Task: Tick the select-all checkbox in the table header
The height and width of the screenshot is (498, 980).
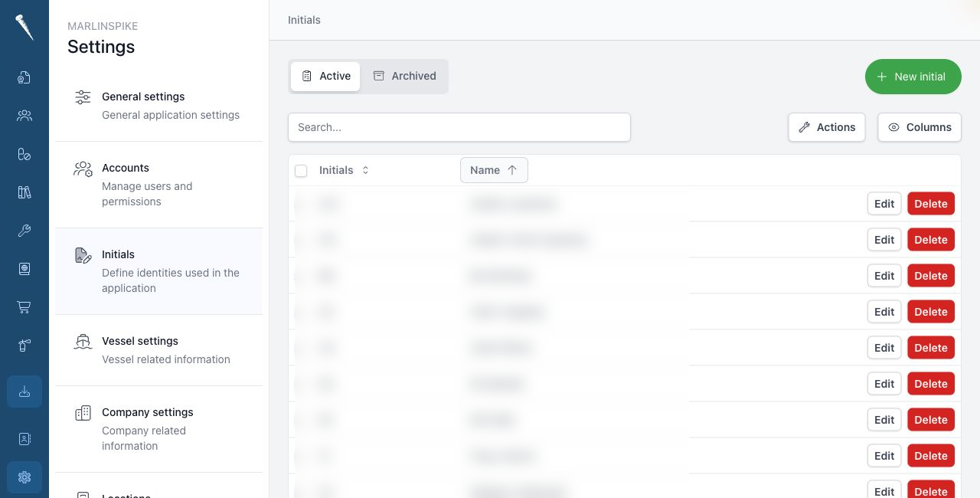Action: point(301,171)
